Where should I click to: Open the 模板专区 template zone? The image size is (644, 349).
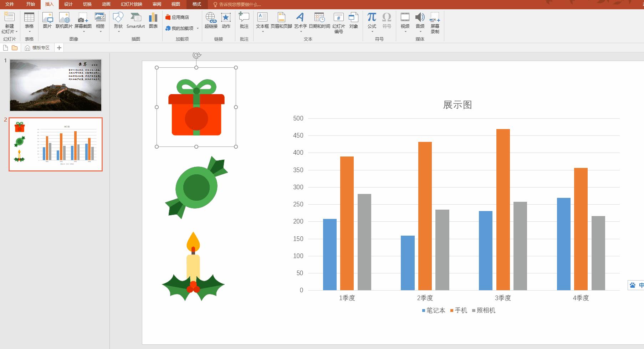click(37, 48)
